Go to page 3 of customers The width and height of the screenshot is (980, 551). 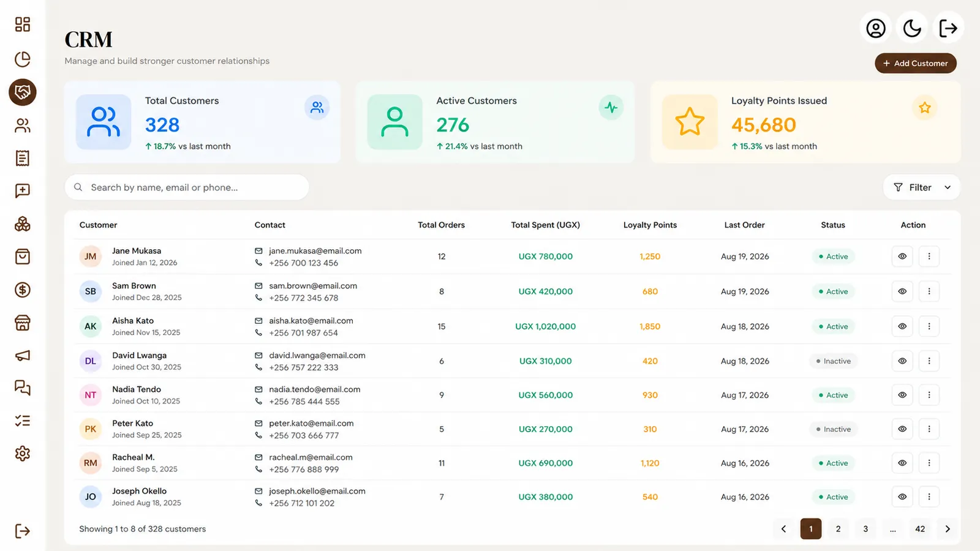click(x=865, y=529)
